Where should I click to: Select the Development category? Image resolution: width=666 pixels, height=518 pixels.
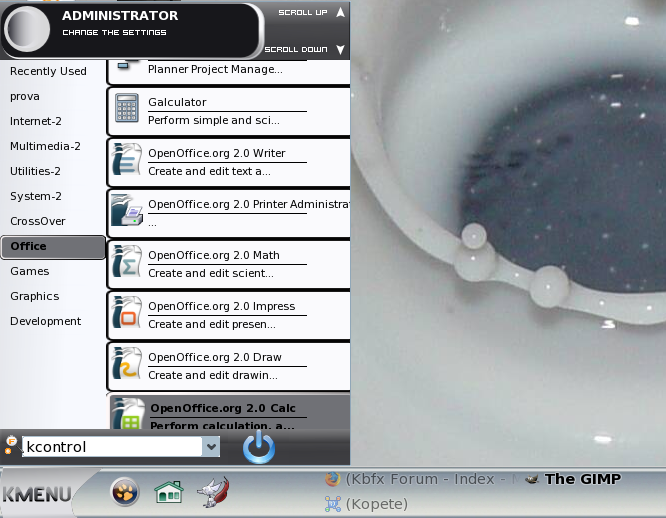[45, 321]
